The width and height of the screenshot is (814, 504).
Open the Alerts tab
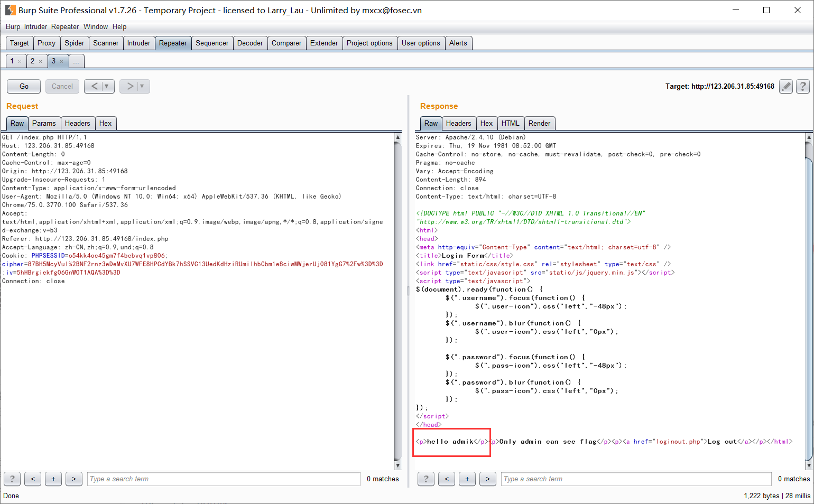tap(458, 43)
